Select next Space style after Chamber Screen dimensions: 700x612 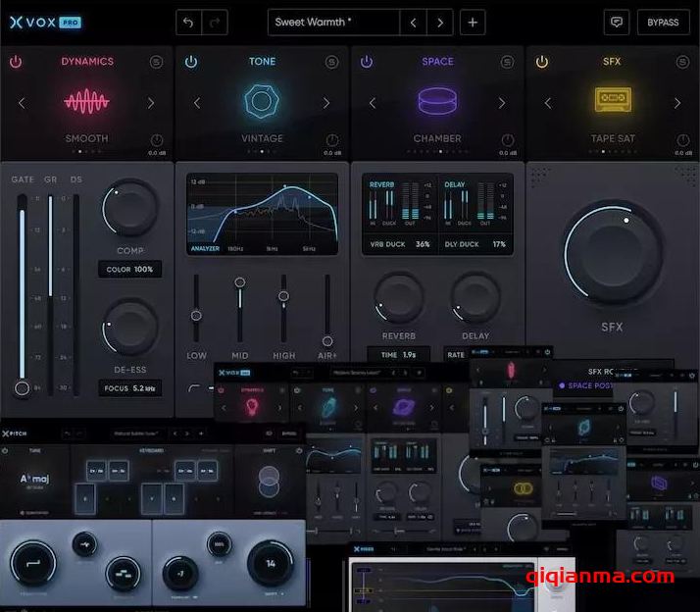pyautogui.click(x=502, y=103)
